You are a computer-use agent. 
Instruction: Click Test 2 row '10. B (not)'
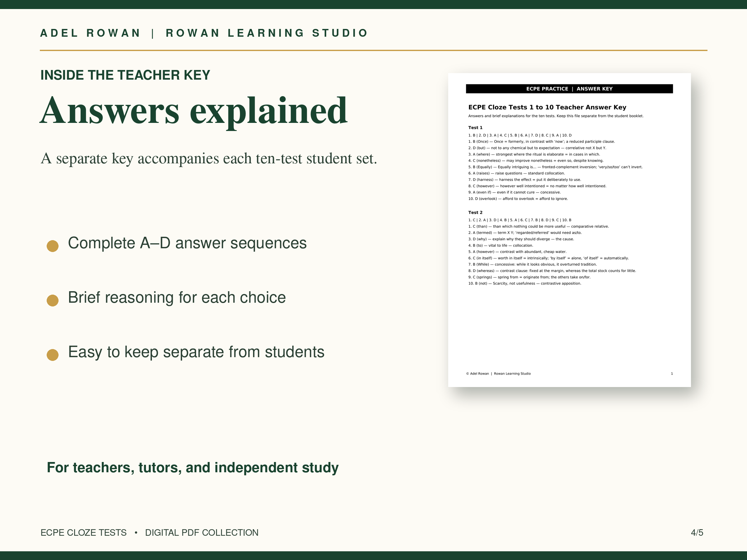point(524,283)
